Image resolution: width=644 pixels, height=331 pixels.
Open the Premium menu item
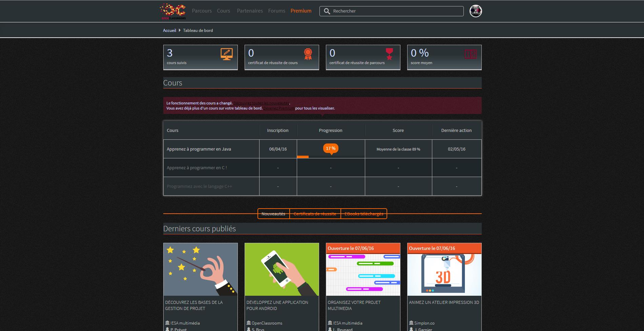click(301, 11)
